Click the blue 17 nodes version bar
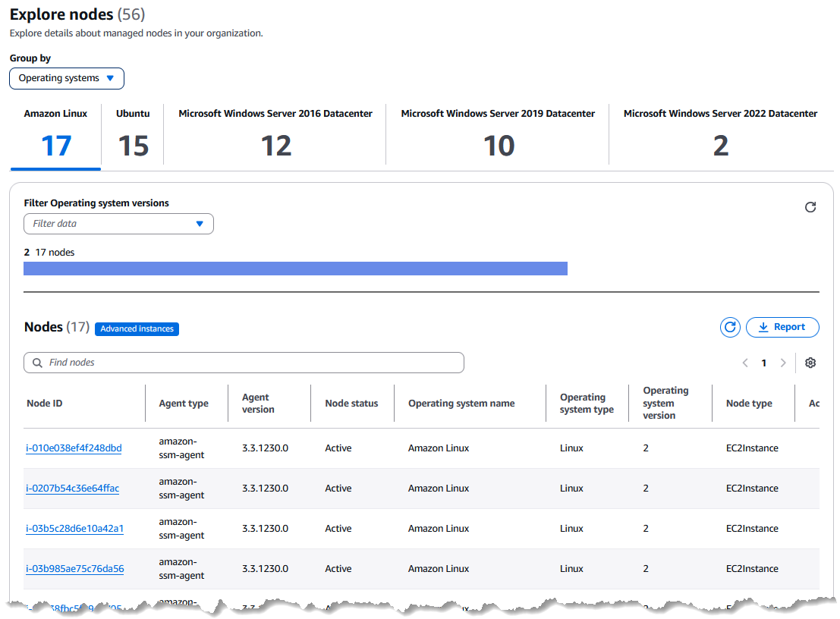The image size is (840, 619). pos(295,269)
